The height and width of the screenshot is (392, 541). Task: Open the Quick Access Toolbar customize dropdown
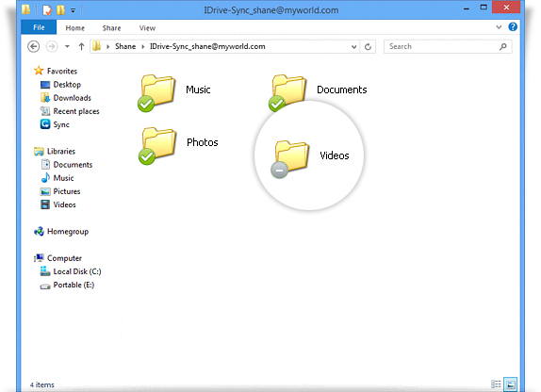click(74, 10)
